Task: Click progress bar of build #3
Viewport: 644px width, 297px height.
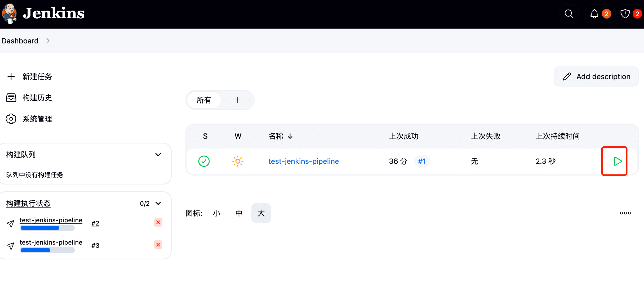Action: pyautogui.click(x=47, y=250)
